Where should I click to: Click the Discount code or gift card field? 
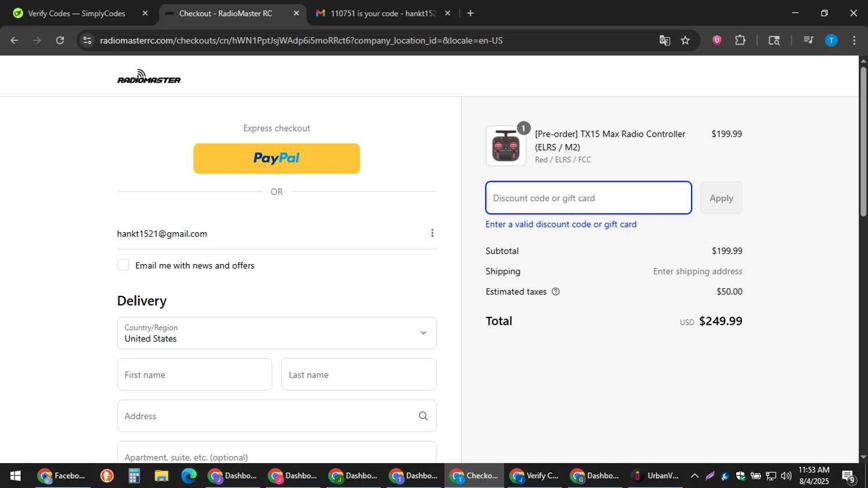pos(589,198)
